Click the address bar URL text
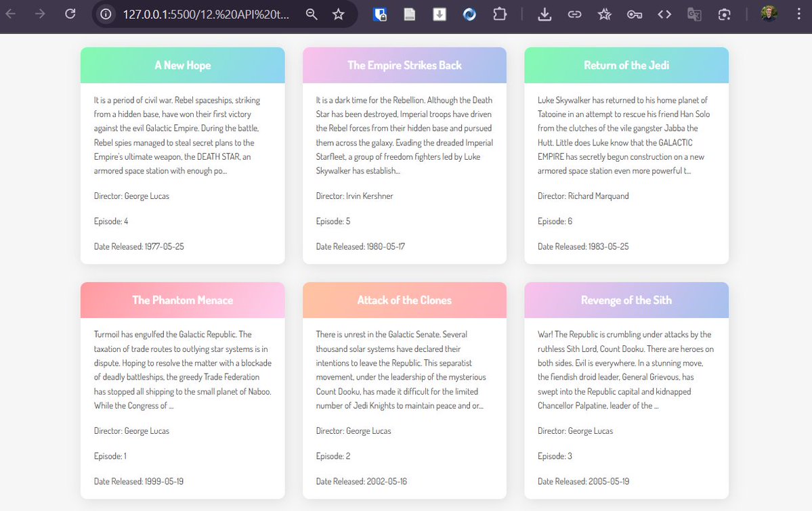 [x=206, y=14]
